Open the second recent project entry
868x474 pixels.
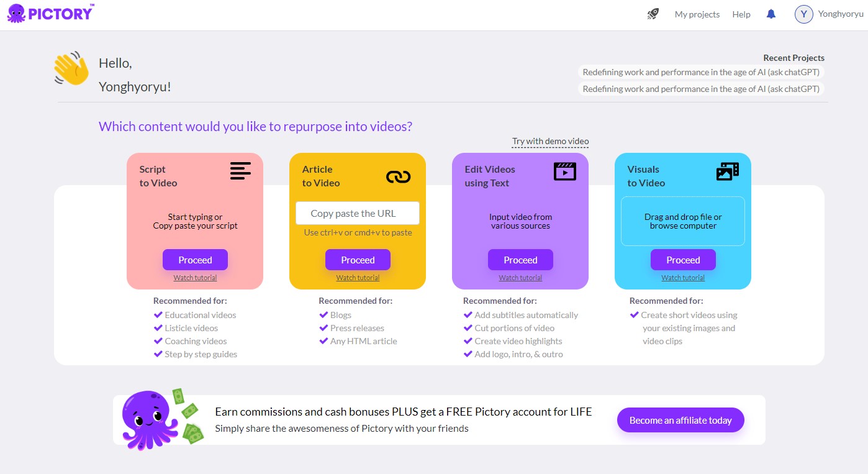(x=701, y=89)
